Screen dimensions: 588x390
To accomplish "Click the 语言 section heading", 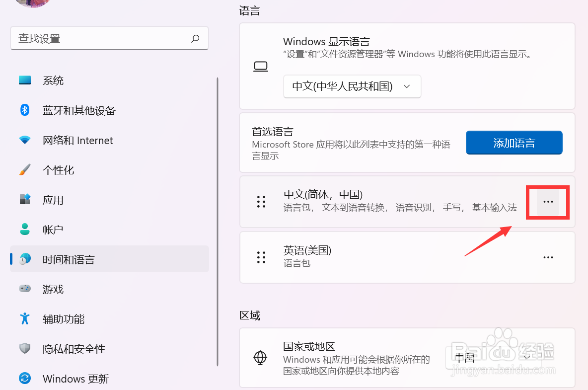I will [250, 11].
